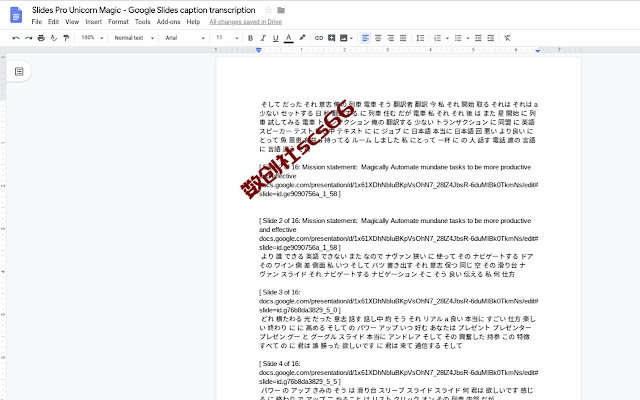
Task: Open the Help menu
Action: 193,22
